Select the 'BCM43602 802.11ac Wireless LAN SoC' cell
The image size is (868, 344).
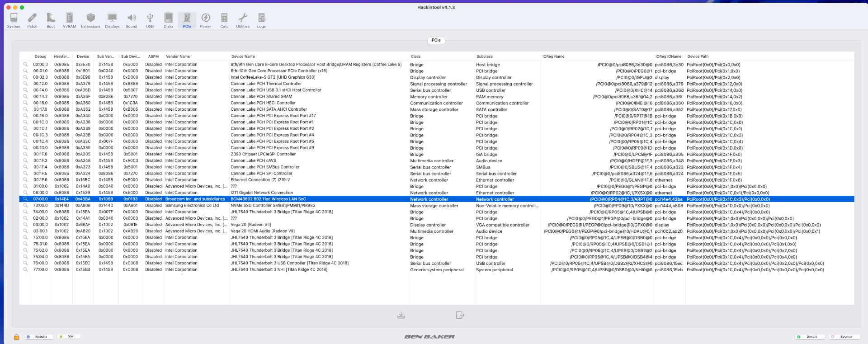point(269,199)
